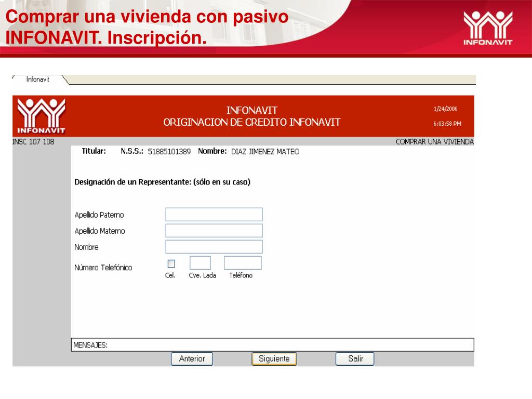Focus the Nombre input field
The width and height of the screenshot is (532, 399).
(x=214, y=247)
